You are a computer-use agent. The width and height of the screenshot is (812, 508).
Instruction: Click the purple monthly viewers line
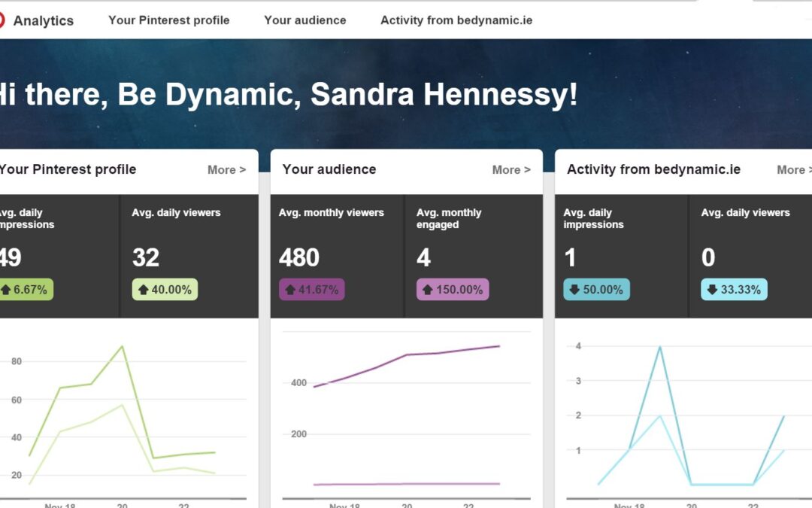point(407,355)
